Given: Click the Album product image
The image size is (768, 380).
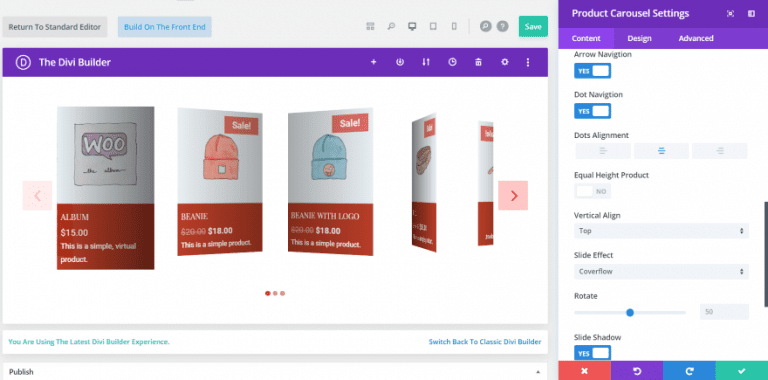Looking at the screenshot, I should coord(105,155).
